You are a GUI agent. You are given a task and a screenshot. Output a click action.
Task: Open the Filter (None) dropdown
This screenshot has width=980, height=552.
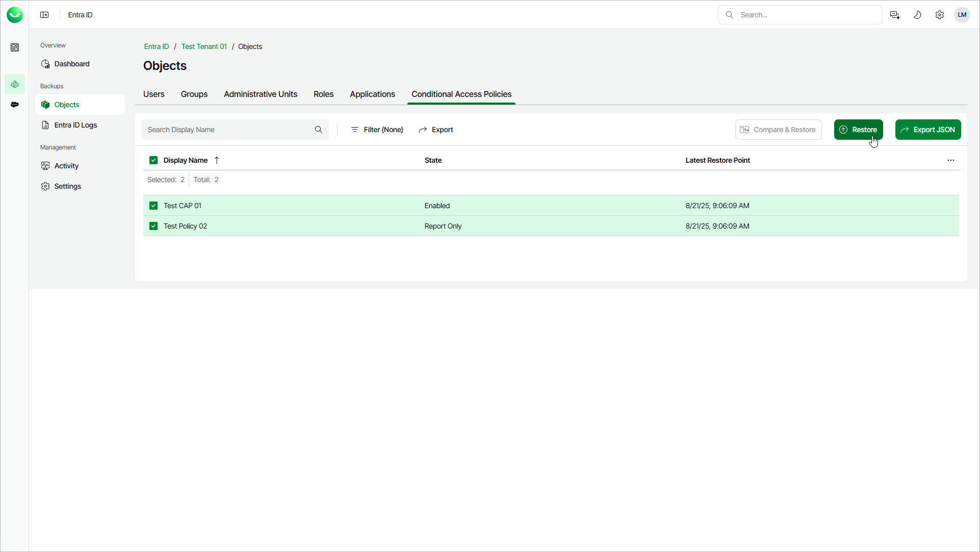coord(377,130)
